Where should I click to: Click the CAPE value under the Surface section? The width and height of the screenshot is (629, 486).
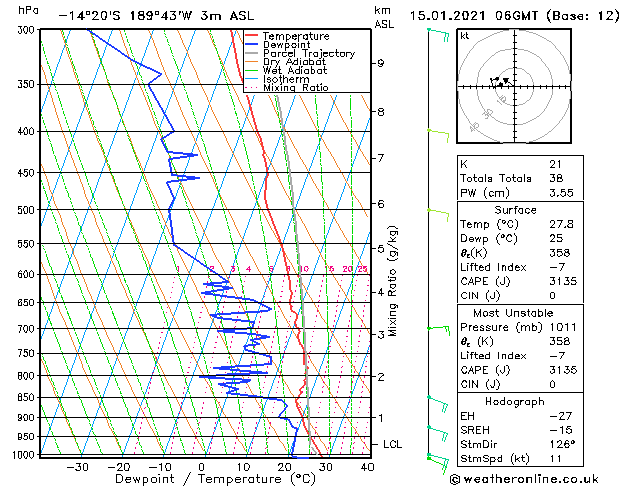pos(563,281)
